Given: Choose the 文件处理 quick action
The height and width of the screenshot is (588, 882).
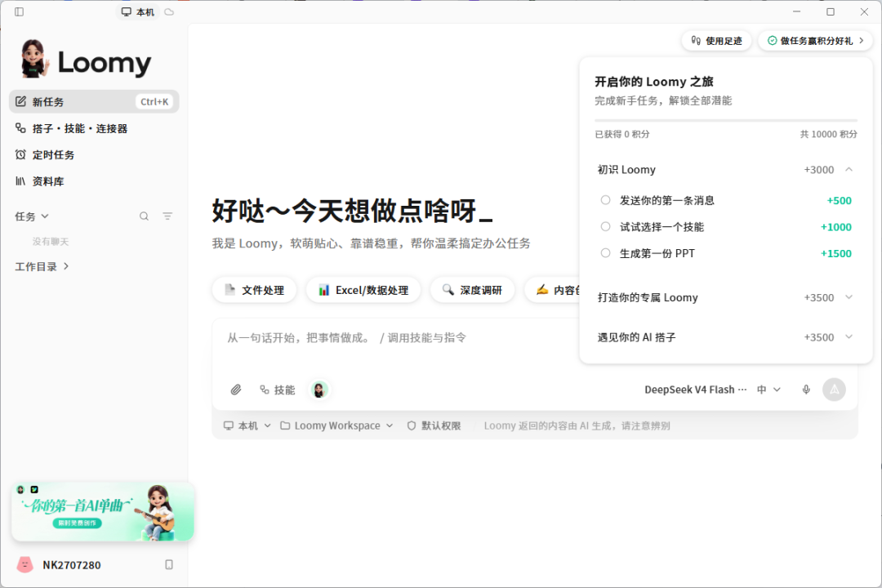Looking at the screenshot, I should coord(254,290).
